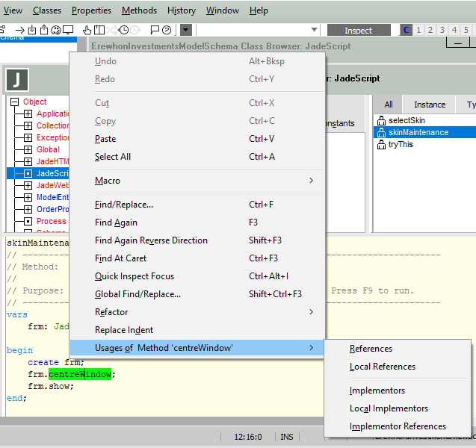
Task: Select References in the usages submenu
Action: pos(371,349)
